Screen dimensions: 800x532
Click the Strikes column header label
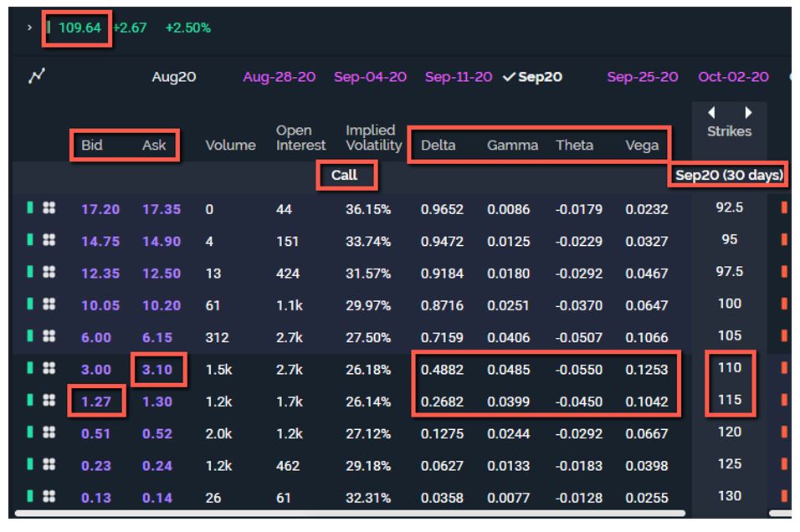(x=729, y=131)
